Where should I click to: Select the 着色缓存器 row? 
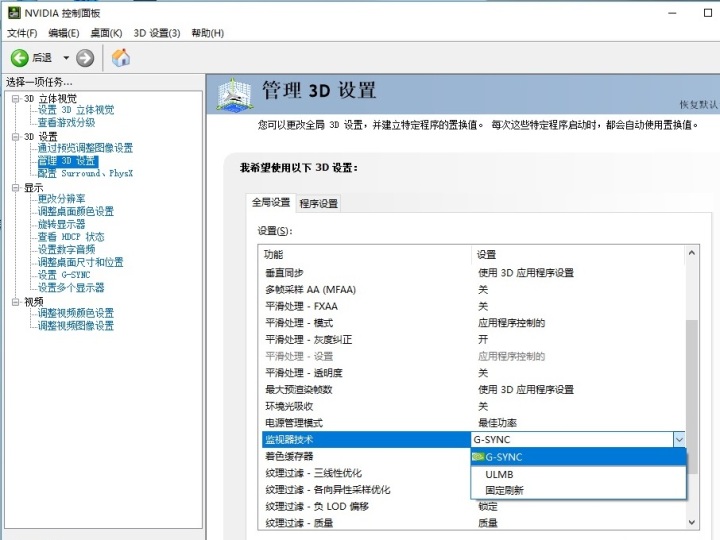tap(366, 456)
